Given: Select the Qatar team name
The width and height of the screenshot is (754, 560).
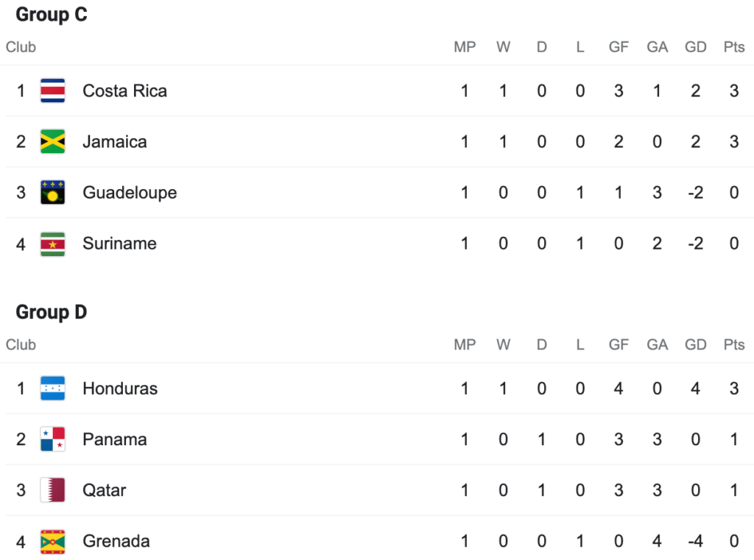Looking at the screenshot, I should tap(105, 490).
